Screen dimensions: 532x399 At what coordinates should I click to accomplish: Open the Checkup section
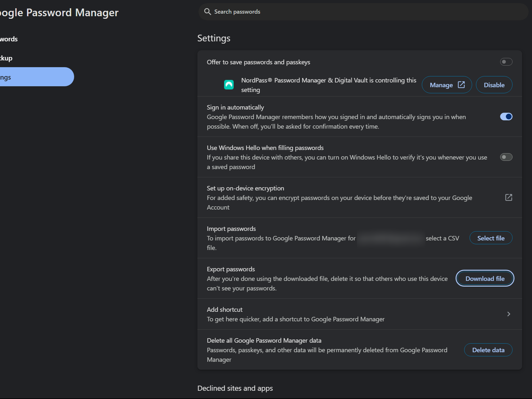pos(6,58)
